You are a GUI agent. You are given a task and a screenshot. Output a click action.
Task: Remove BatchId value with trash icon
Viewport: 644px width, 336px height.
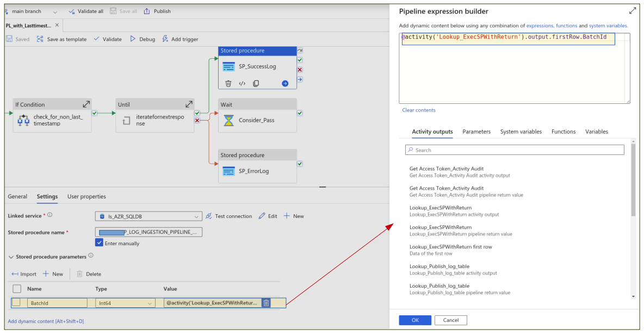coord(266,303)
